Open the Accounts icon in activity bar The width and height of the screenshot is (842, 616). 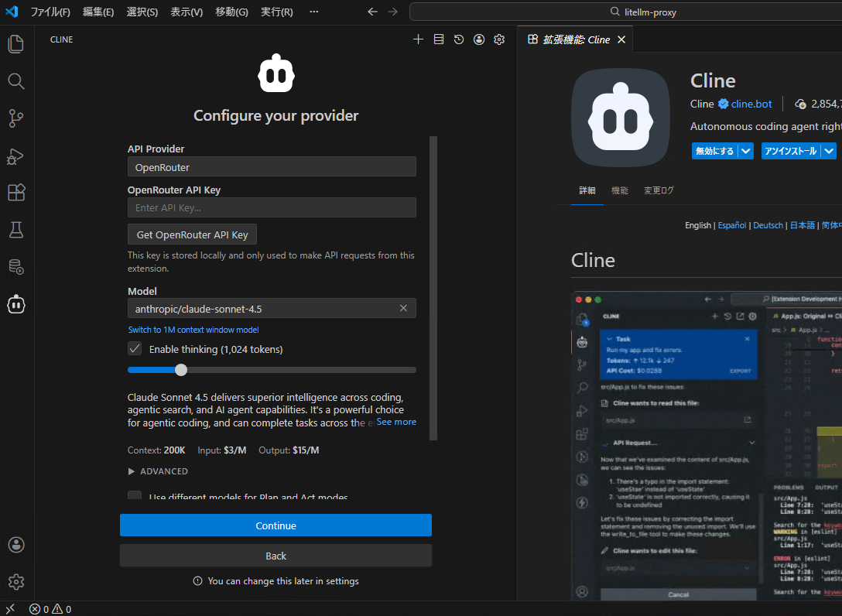click(16, 545)
